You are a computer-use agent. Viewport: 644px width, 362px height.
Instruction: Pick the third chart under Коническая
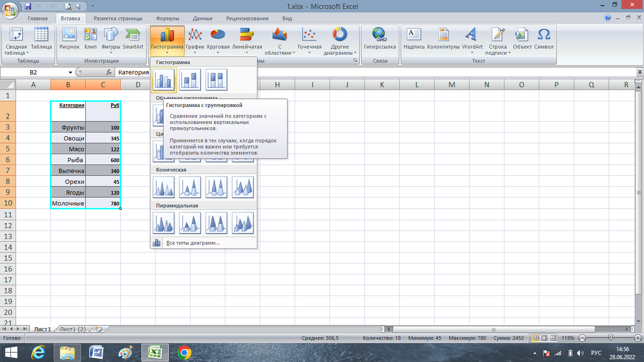[216, 187]
